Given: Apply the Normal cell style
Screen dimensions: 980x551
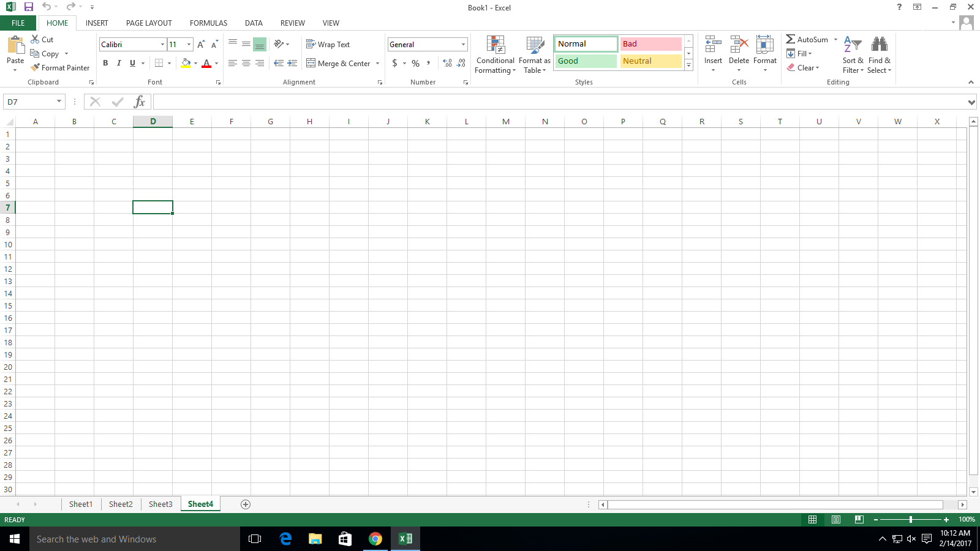Looking at the screenshot, I should 586,43.
